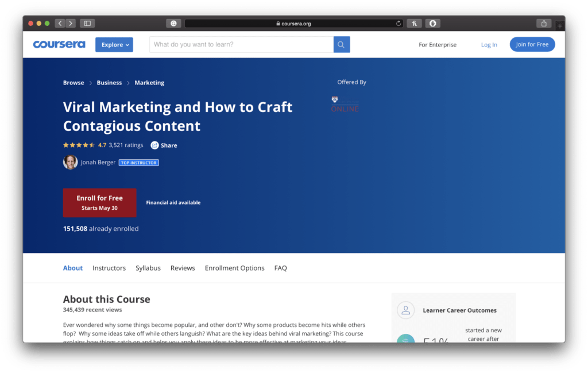Click Join for Free button
Viewport: 588px width, 373px height.
coord(532,44)
